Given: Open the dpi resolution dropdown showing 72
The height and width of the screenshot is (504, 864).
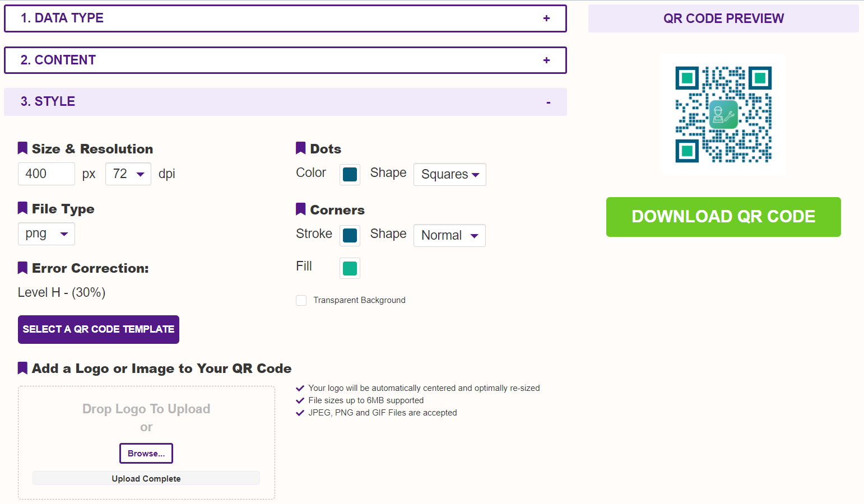Looking at the screenshot, I should pyautogui.click(x=128, y=174).
